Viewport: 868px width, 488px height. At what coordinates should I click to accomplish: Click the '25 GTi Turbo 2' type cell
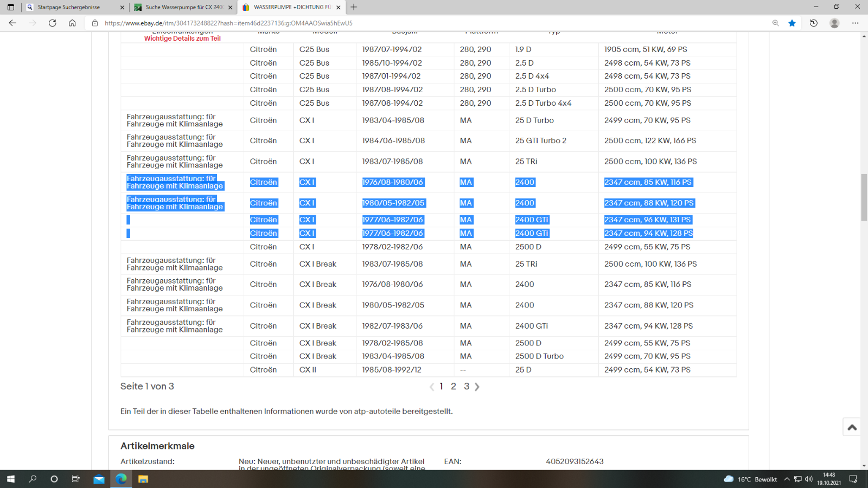541,140
